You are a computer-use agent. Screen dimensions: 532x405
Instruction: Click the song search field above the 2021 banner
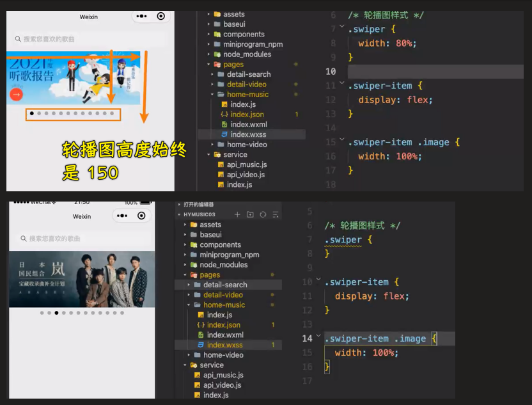tap(90, 39)
